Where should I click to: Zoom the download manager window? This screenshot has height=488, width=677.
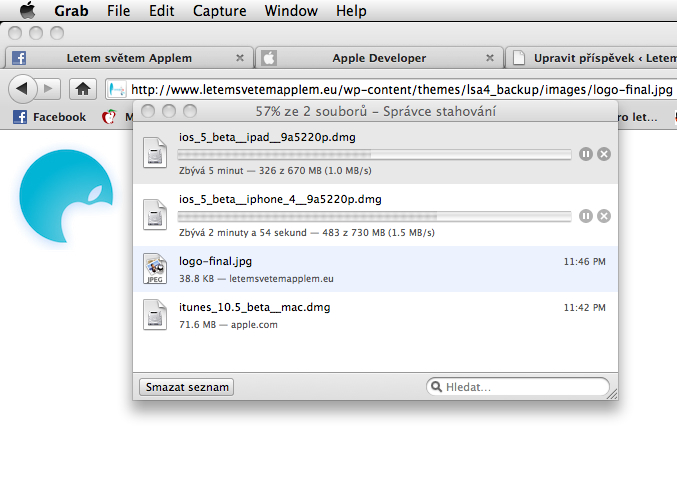coord(190,111)
